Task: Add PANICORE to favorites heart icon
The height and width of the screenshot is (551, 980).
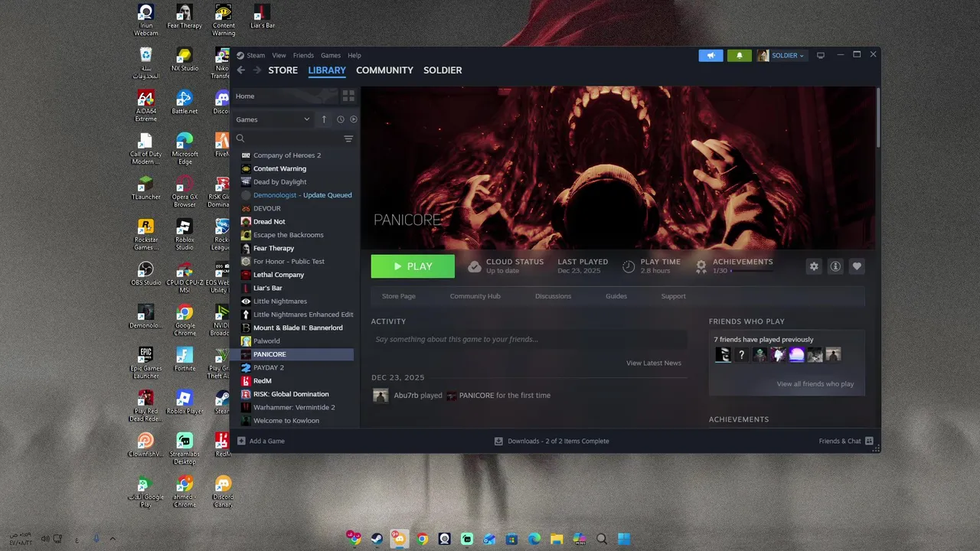Action: click(x=857, y=266)
